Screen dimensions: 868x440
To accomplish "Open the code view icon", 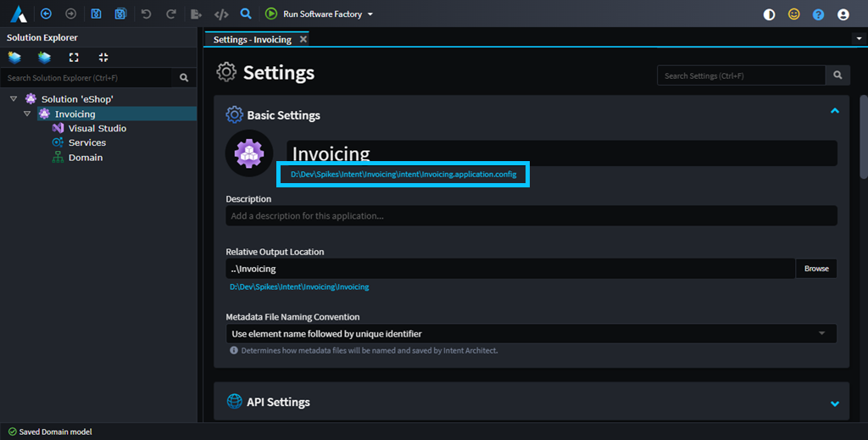I will click(221, 14).
